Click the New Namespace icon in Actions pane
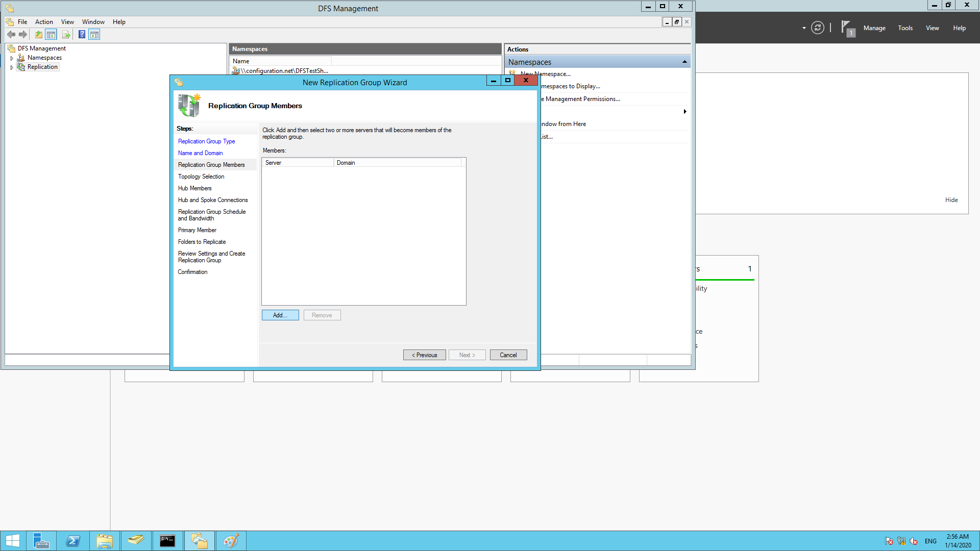The image size is (980, 551). tap(512, 73)
